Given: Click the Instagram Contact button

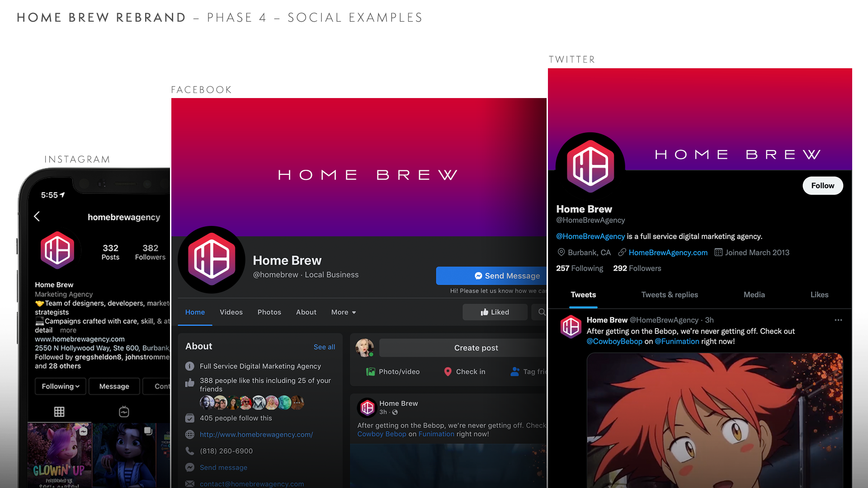Looking at the screenshot, I should click(x=156, y=386).
